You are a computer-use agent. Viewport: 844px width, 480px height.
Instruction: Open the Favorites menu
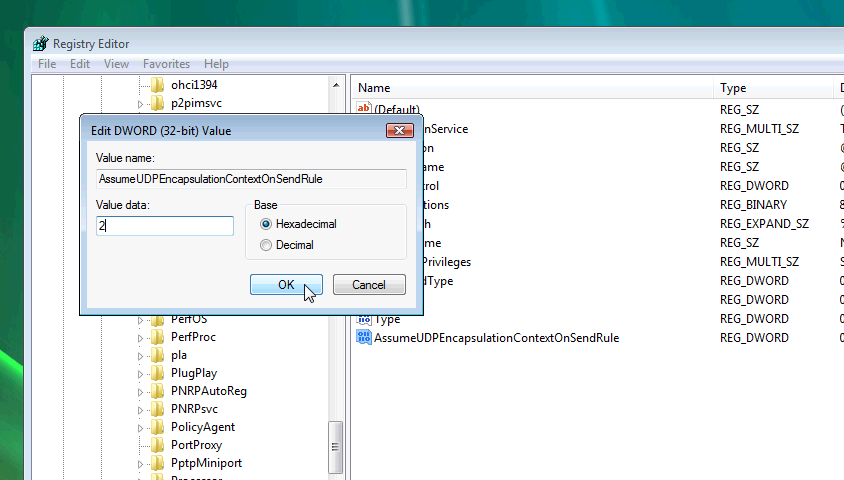point(166,64)
